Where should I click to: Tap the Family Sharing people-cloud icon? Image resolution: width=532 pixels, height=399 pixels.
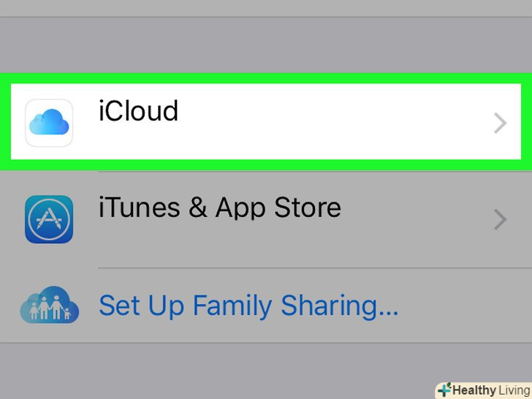49,305
